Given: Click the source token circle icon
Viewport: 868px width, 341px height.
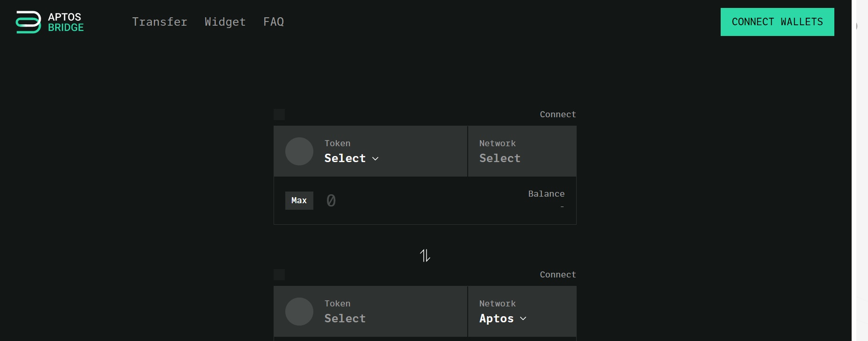Looking at the screenshot, I should pyautogui.click(x=299, y=151).
